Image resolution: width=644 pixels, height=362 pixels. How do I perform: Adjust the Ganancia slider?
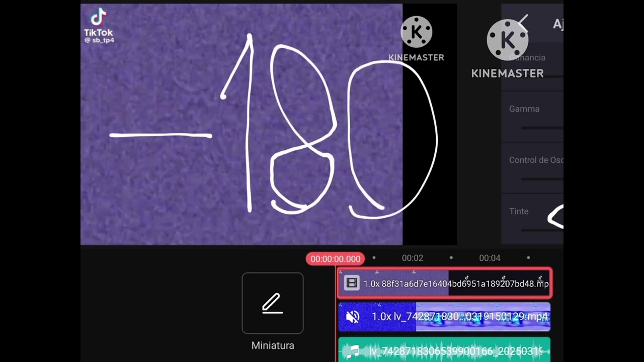[542, 76]
